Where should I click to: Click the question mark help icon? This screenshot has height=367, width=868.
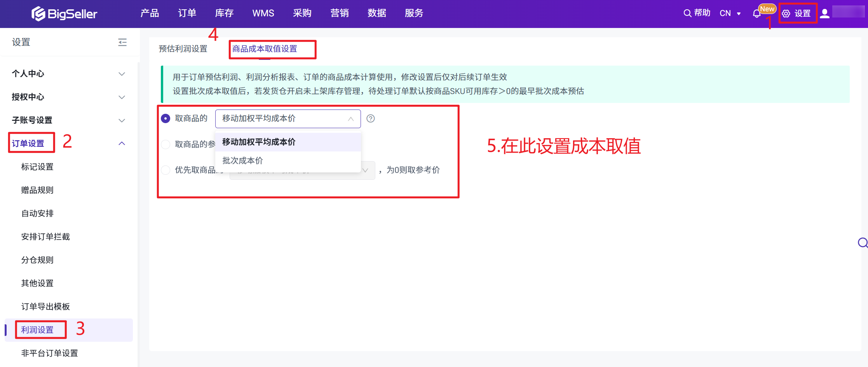coord(371,119)
